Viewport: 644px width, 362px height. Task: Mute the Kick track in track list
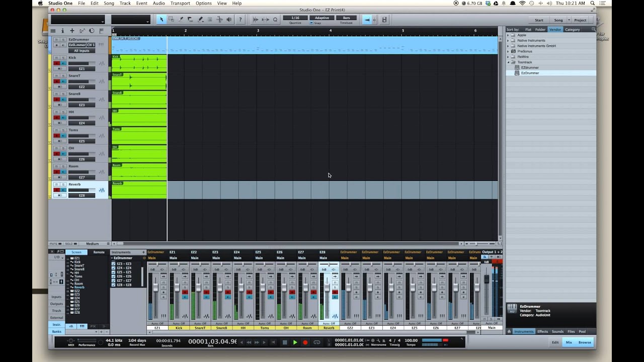pyautogui.click(x=57, y=57)
